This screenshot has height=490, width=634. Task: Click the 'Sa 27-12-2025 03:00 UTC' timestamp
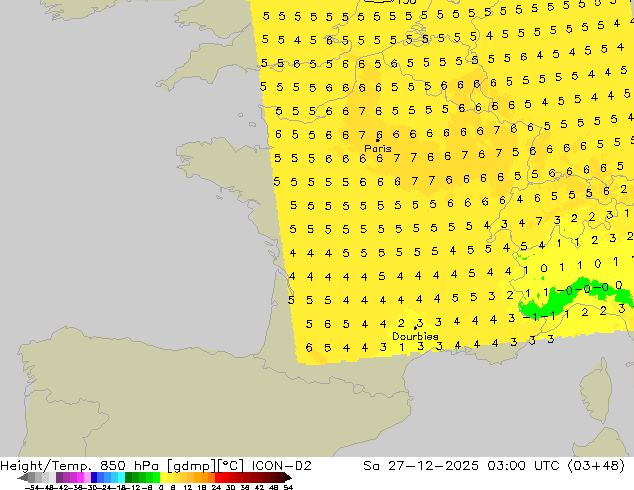tap(461, 466)
